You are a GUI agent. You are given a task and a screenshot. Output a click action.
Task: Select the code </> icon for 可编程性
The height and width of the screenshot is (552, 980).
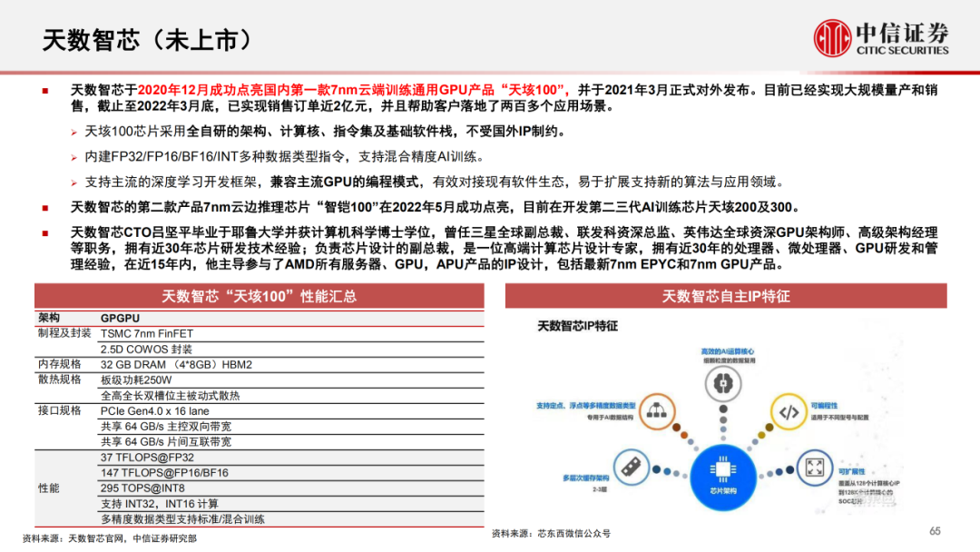pos(789,412)
